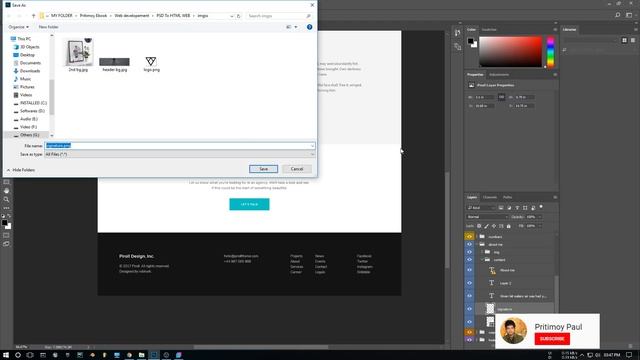Click the Up arrow in Save As dialog
Image resolution: width=640 pixels, height=360 pixels.
point(33,16)
